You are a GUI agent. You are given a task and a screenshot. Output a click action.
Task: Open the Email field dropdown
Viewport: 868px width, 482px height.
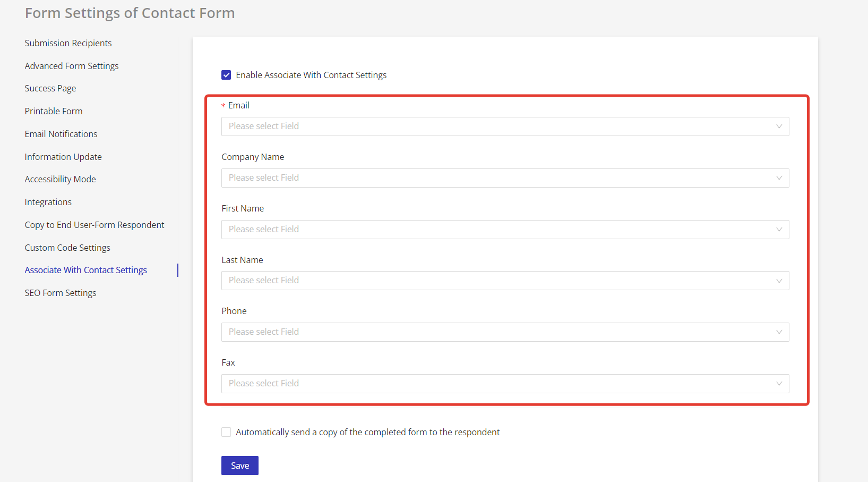(504, 126)
